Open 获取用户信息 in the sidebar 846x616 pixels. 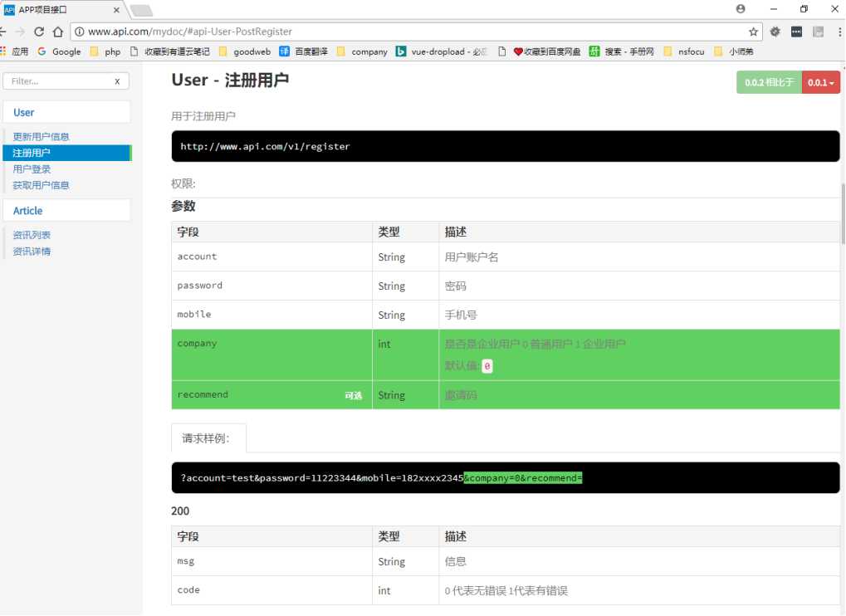tap(41, 185)
